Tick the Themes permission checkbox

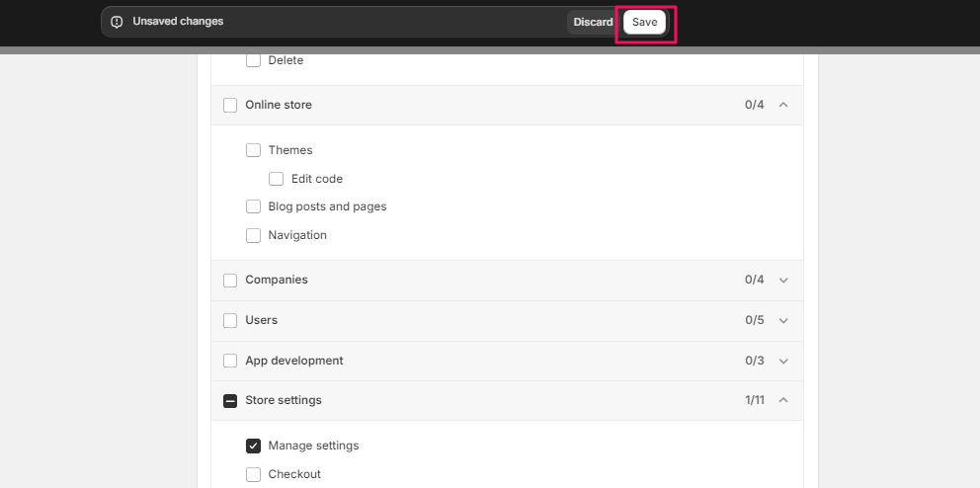point(253,150)
